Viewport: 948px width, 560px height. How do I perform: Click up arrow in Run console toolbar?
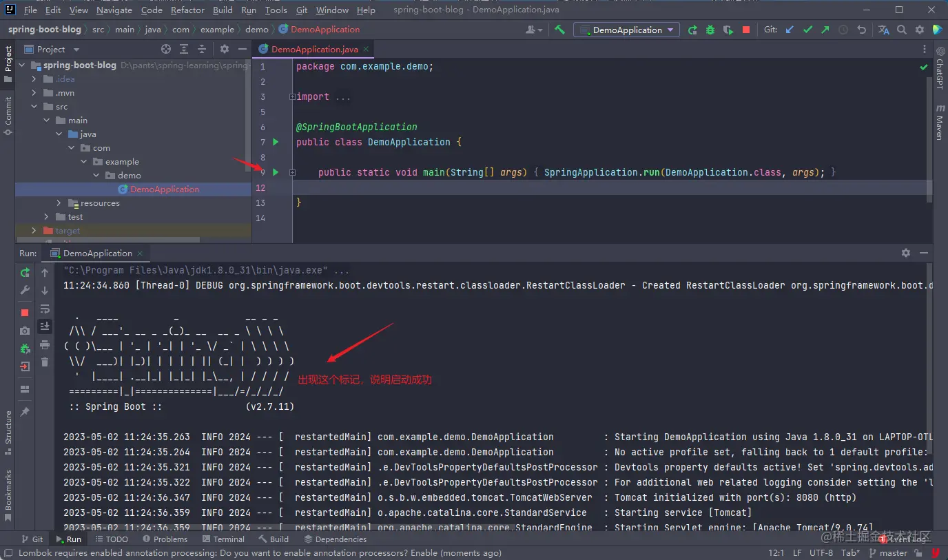tap(45, 273)
